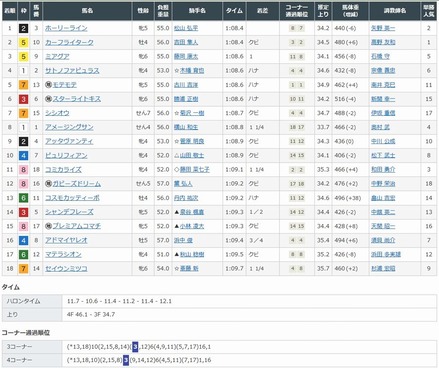Open jockey link in コミカライズ row
Image resolution: width=439 pixels, height=368 pixels.
click(195, 170)
